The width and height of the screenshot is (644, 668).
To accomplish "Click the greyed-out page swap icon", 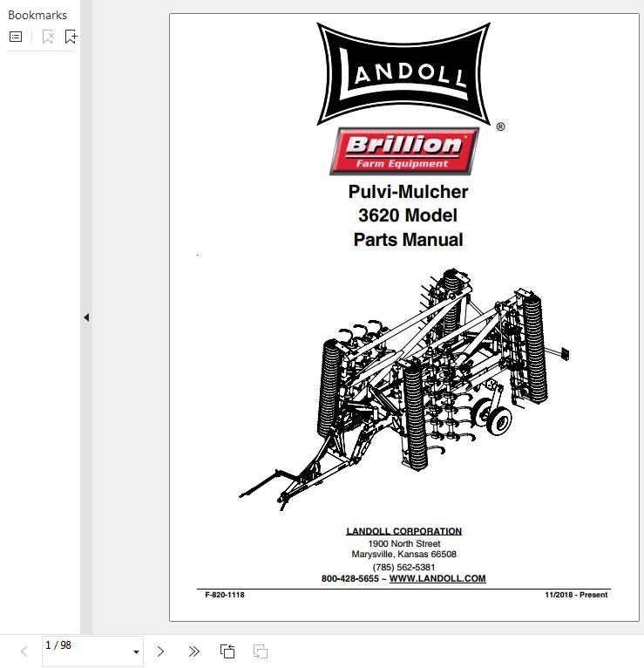I will (x=261, y=651).
